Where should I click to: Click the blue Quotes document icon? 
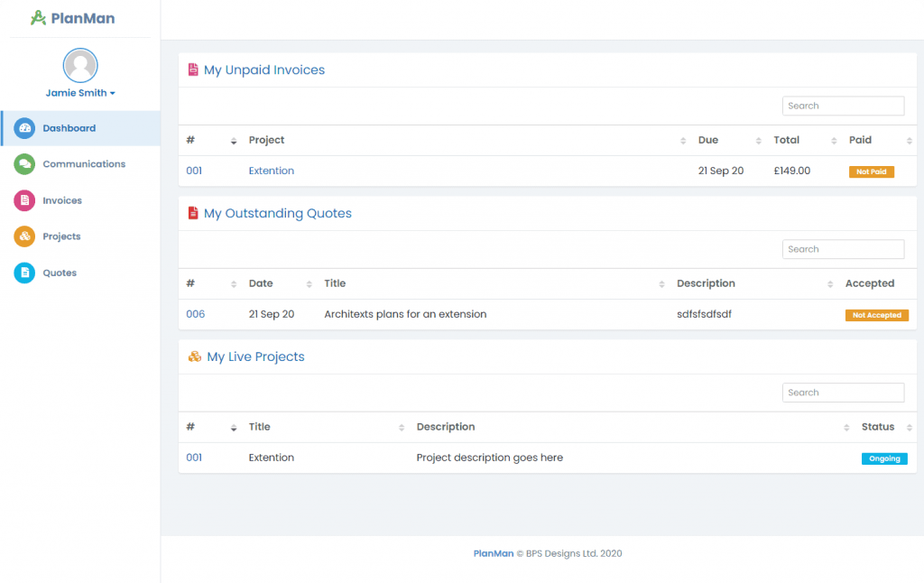[x=24, y=273]
